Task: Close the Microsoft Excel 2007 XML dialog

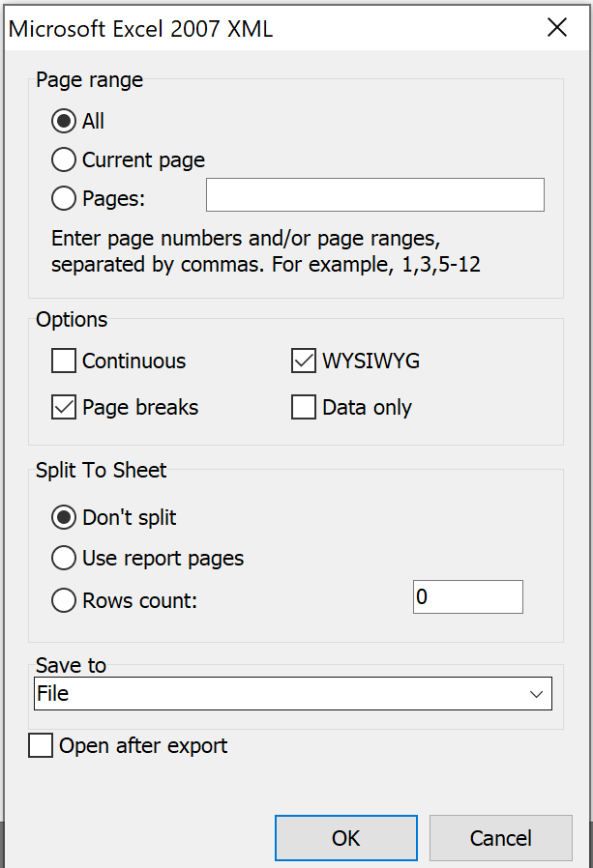Action: tap(557, 27)
